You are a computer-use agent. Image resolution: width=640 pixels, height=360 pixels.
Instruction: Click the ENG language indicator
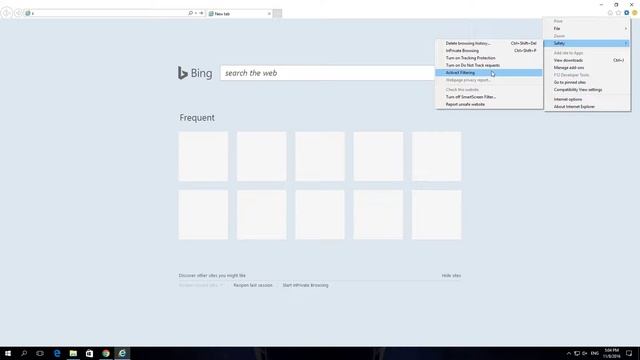pyautogui.click(x=595, y=353)
